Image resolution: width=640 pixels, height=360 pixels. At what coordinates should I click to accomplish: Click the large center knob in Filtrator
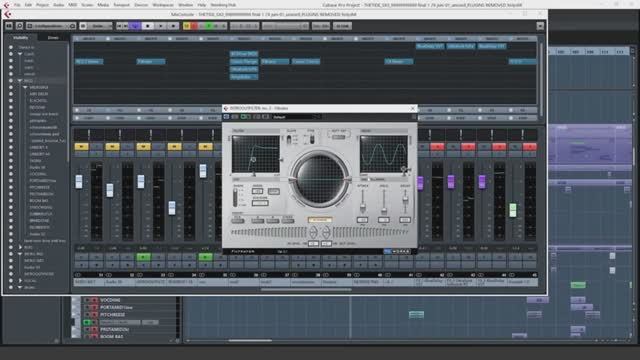coord(320,179)
